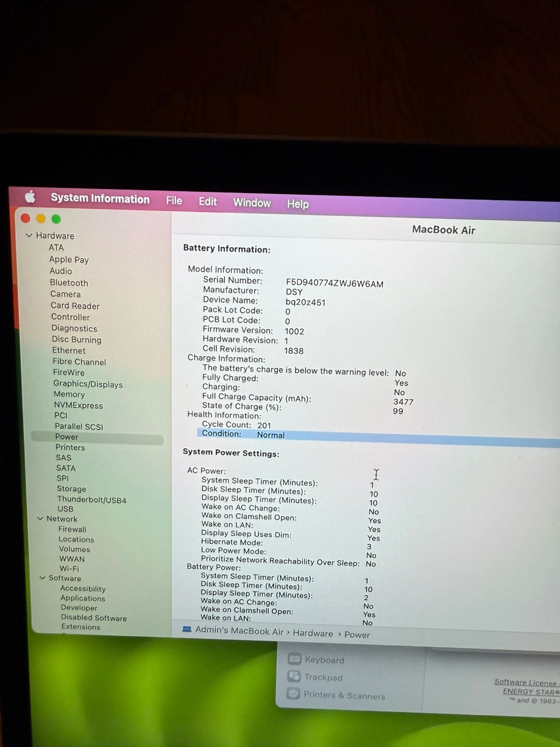
Task: Click Admin's MacBook Air in path bar
Action: 240,631
